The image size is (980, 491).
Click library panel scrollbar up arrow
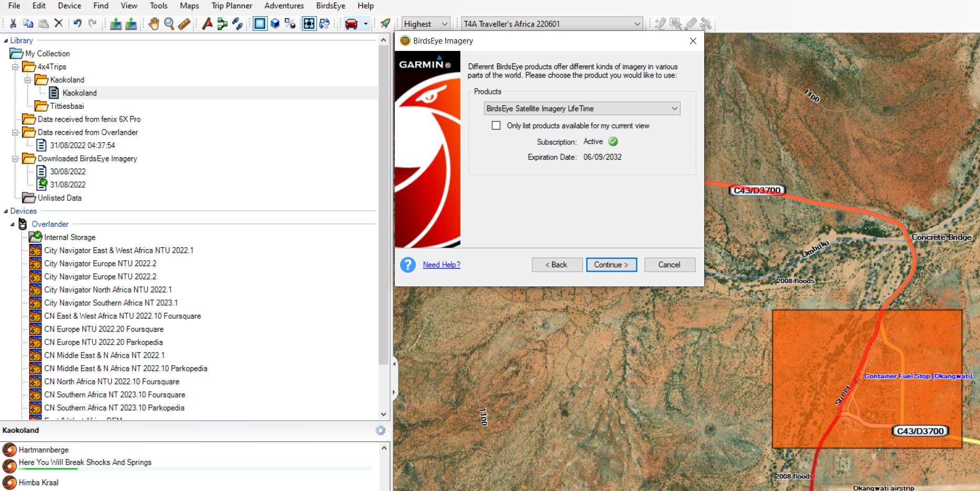pyautogui.click(x=383, y=40)
